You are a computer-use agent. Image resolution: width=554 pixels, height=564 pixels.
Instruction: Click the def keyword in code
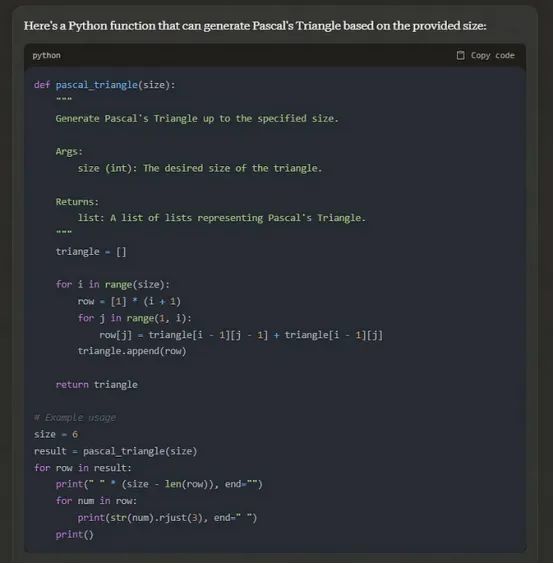tap(42, 85)
